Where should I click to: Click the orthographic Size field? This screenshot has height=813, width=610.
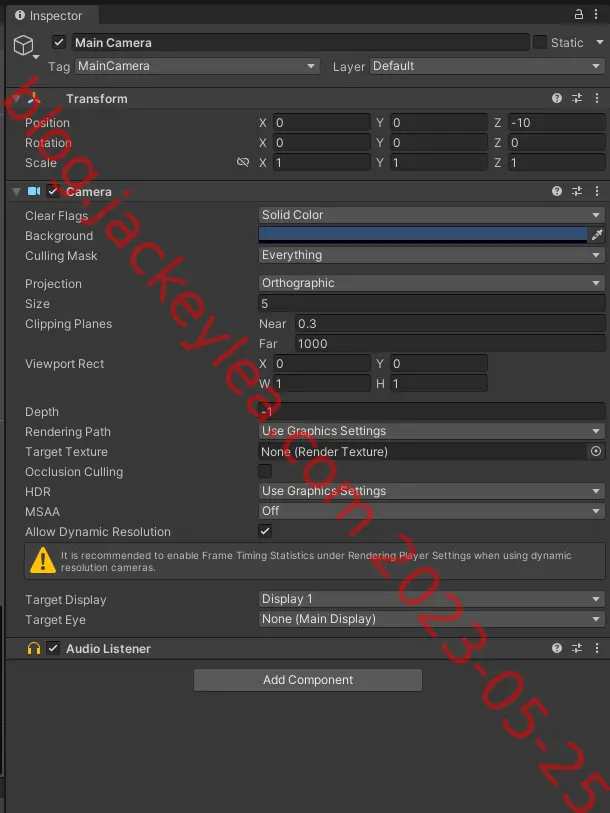(432, 303)
